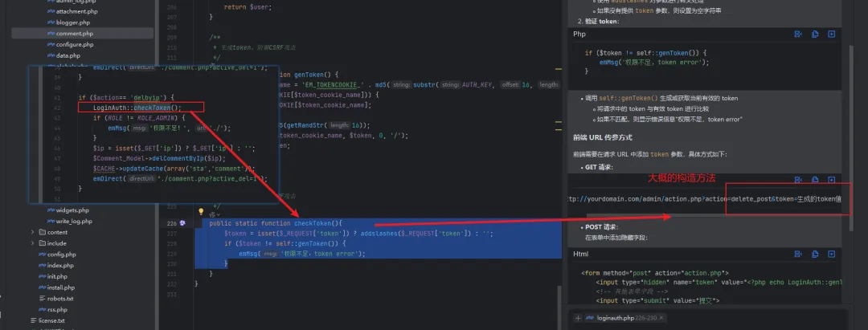Expand the inlay hint dropdown above checkToken
The width and height of the screenshot is (868, 330).
click(x=213, y=214)
